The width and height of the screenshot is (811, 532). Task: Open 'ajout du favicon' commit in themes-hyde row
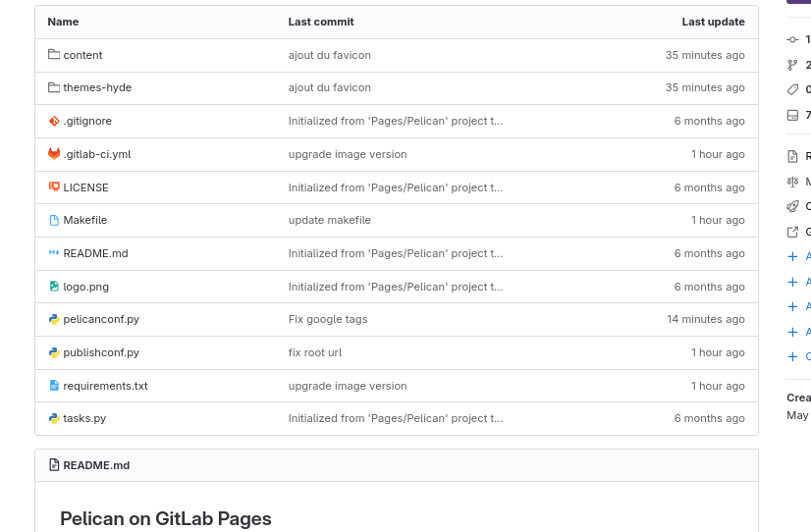(x=330, y=87)
